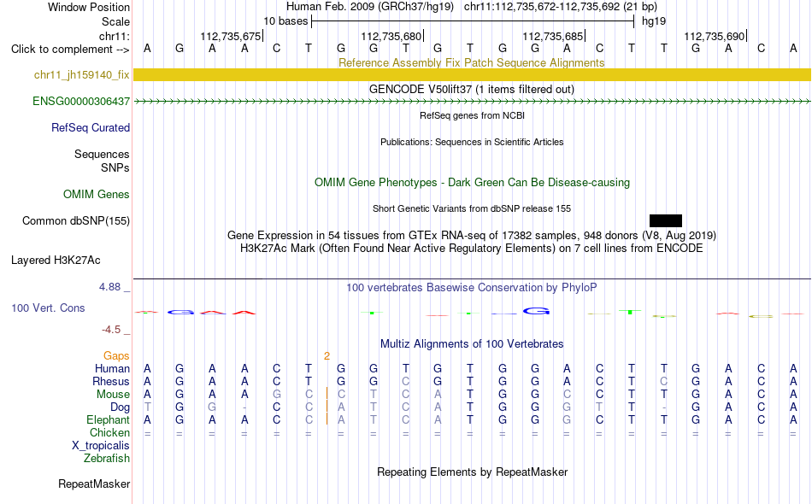Click the -4.5 PhyloP lower scale value
Screen dimensions: 812x504
click(x=111, y=330)
